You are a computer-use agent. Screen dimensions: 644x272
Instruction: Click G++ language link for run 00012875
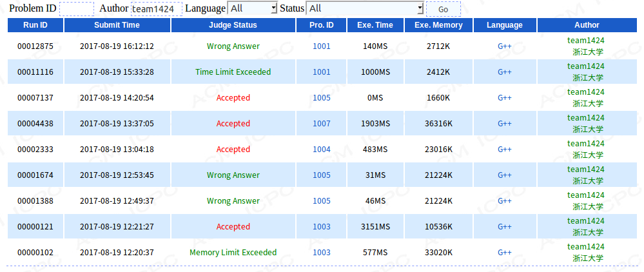504,46
